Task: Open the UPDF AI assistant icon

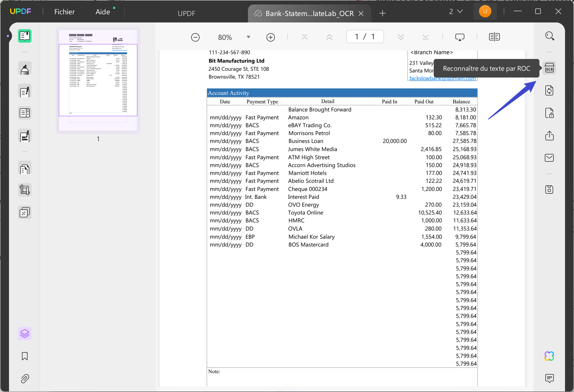Action: (x=550, y=356)
